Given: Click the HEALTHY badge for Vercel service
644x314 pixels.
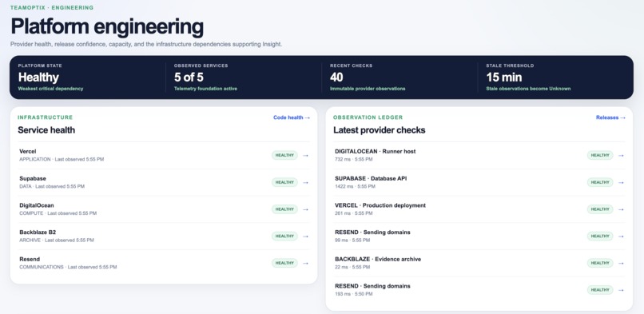Looking at the screenshot, I should coord(284,155).
